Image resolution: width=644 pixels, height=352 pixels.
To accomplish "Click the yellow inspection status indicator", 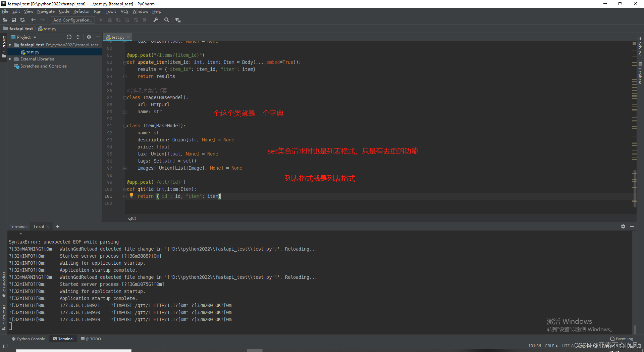I will [634, 44].
